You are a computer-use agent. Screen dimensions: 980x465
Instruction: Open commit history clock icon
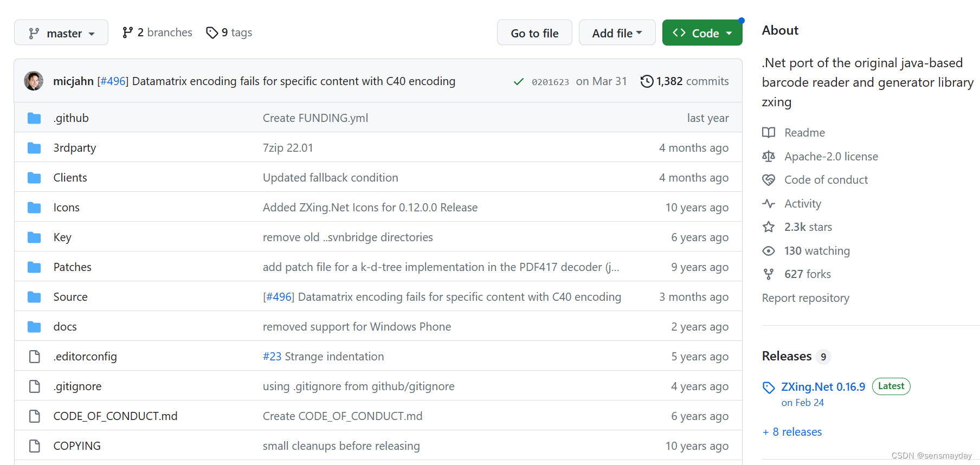pos(647,81)
